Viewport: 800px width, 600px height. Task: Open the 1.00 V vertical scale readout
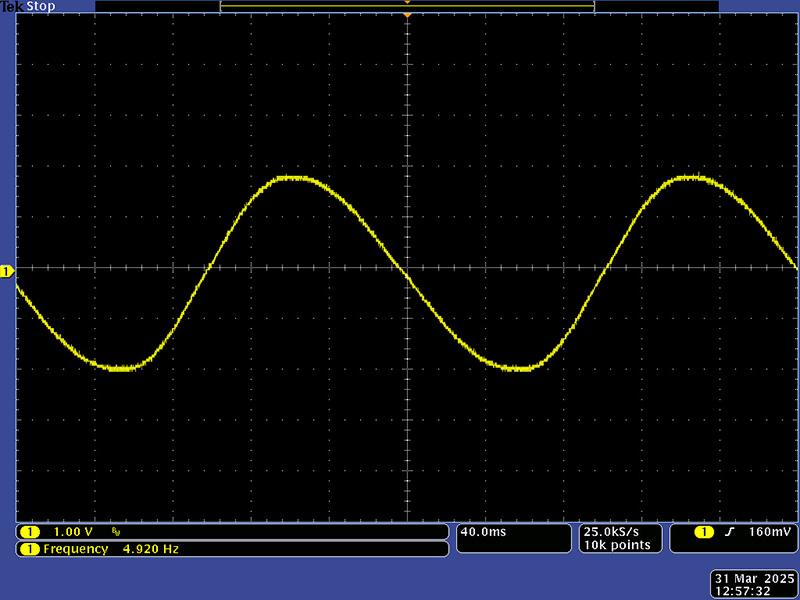click(x=73, y=532)
